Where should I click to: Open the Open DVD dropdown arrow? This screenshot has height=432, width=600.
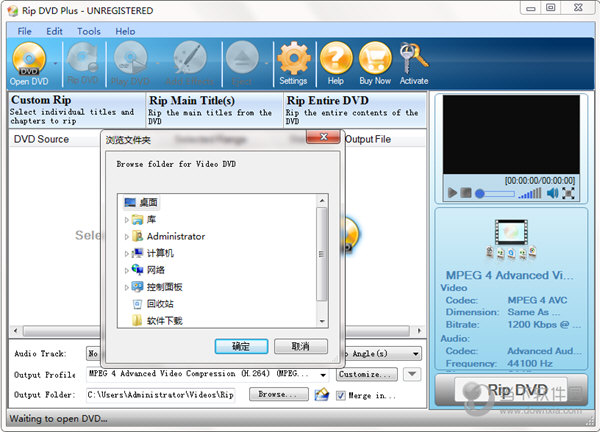tap(55, 64)
